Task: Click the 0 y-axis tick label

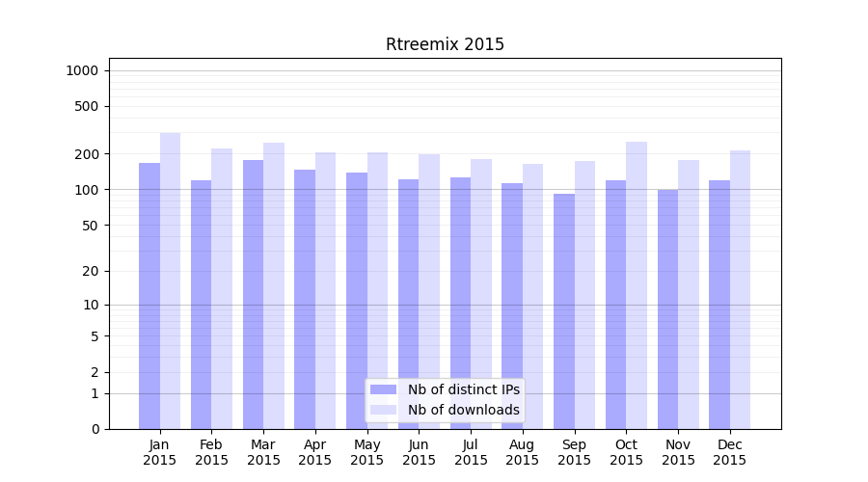Action: pos(95,429)
